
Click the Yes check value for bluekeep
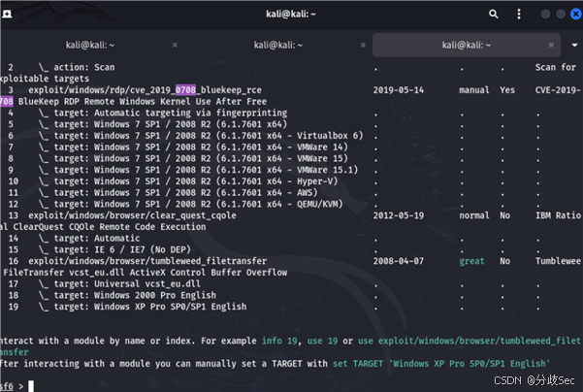pyautogui.click(x=507, y=90)
